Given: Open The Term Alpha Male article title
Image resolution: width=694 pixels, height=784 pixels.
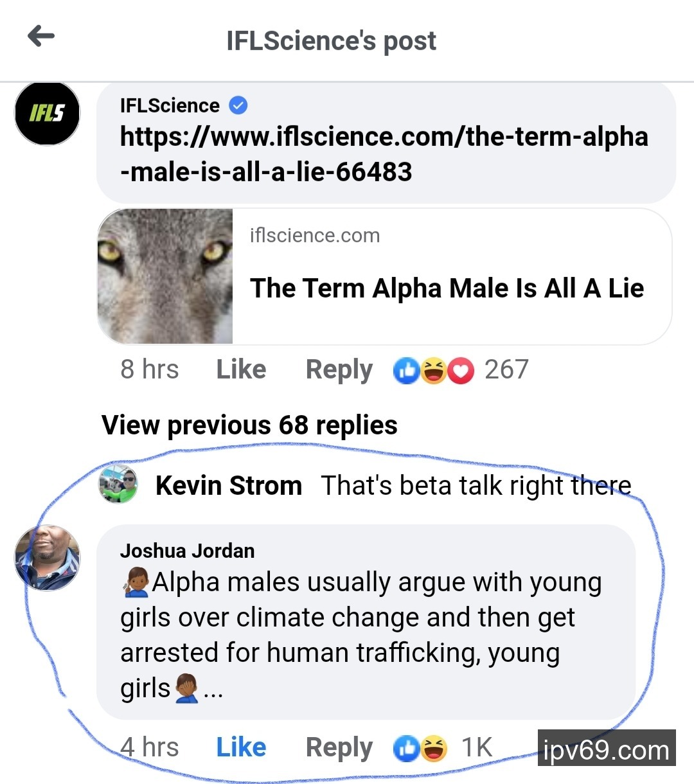Looking at the screenshot, I should (x=447, y=288).
